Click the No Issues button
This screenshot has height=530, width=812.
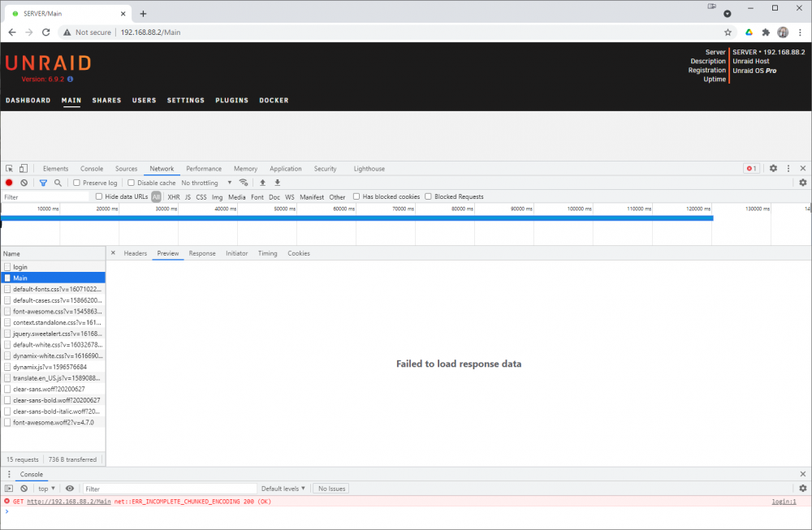click(x=331, y=489)
